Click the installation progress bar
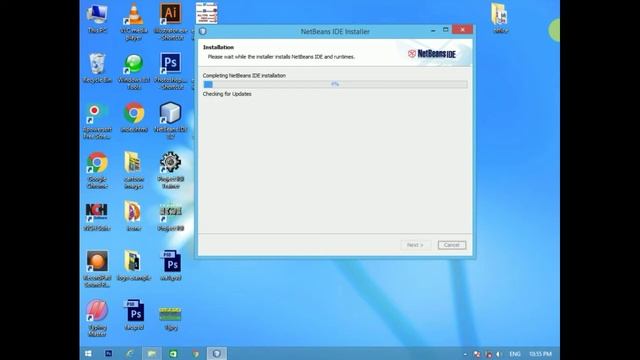 (x=335, y=84)
